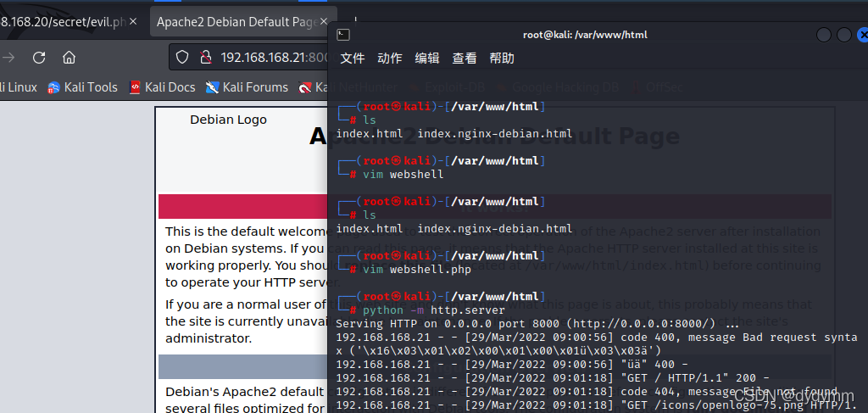Open the Kali Forums bookmark
868x413 pixels.
point(247,87)
